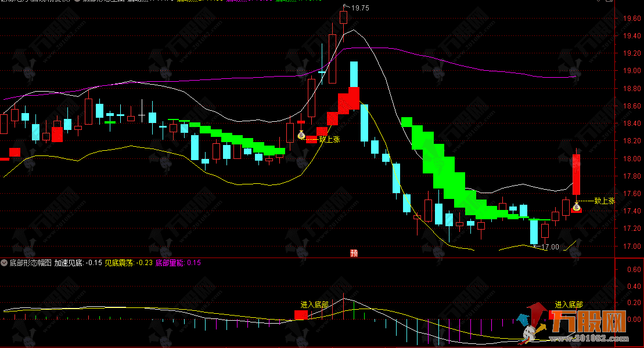Select the 底部形态幅图 indicator title
The width and height of the screenshot is (644, 348).
30,263
